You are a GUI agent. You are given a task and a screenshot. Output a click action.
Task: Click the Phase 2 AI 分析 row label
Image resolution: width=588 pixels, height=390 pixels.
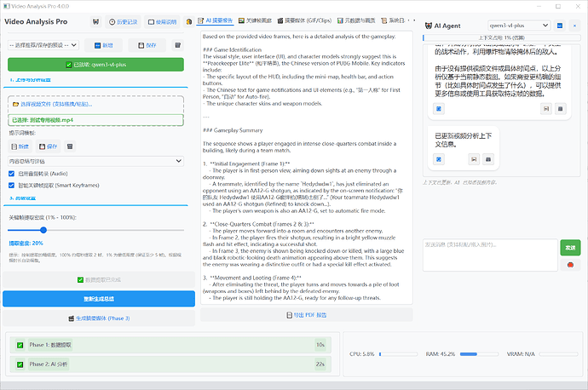pos(49,364)
